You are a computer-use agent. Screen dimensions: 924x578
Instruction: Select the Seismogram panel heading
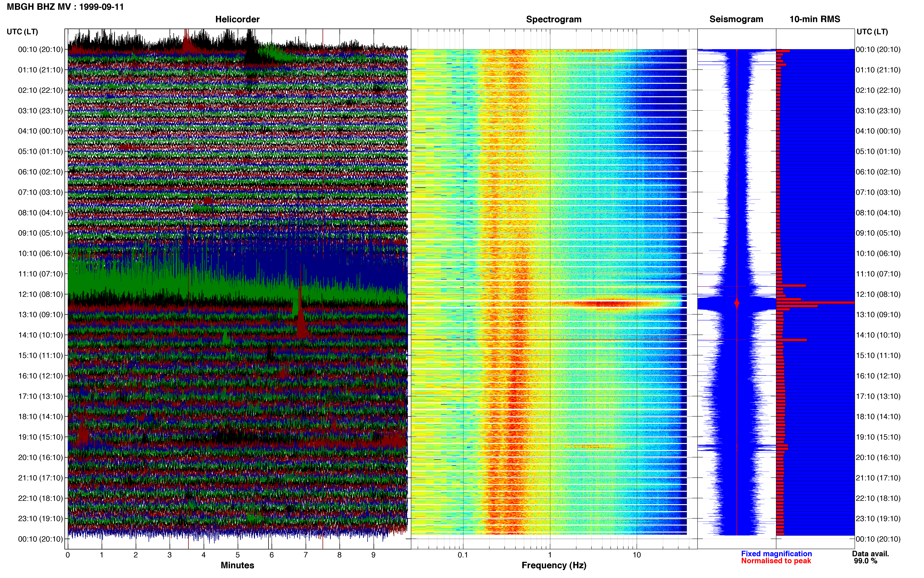[x=736, y=19]
